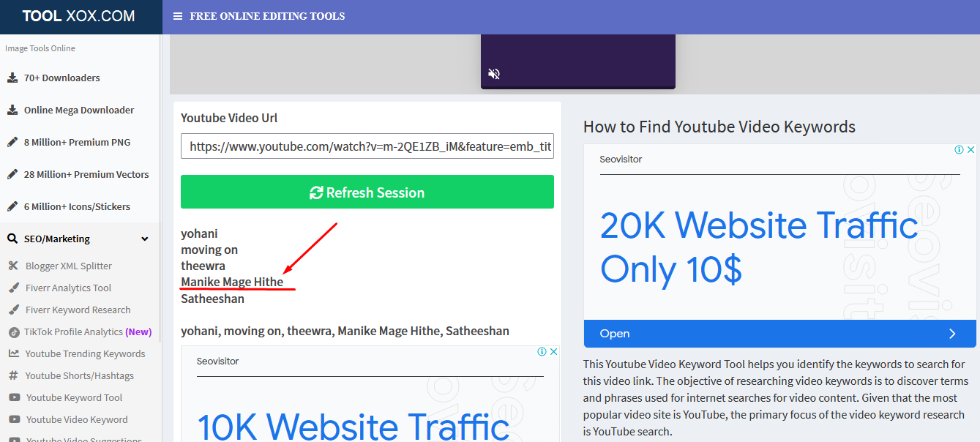Image resolution: width=980 pixels, height=442 pixels.
Task: Click the pencil icon beside 8 Million+ Premium PNG
Action: coord(12,142)
